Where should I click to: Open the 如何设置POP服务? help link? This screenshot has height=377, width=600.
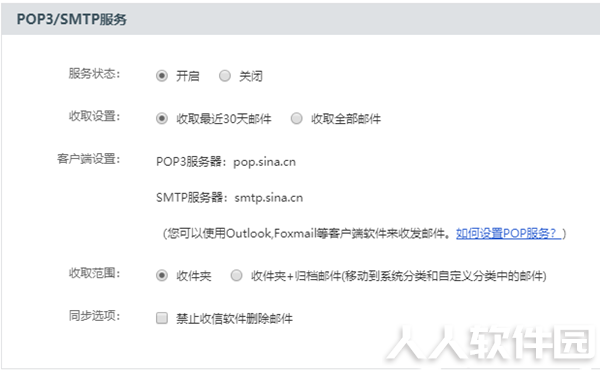coord(509,233)
